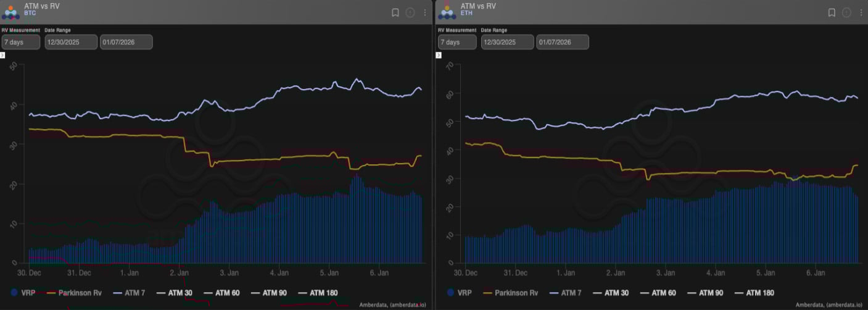
Task: Toggle ATM 30 series in BTC legend
Action: [x=180, y=293]
